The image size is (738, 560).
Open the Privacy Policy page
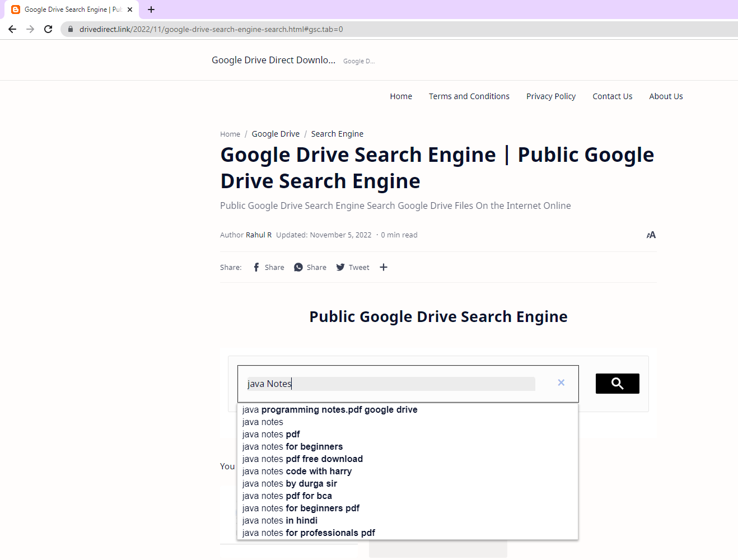tap(551, 96)
